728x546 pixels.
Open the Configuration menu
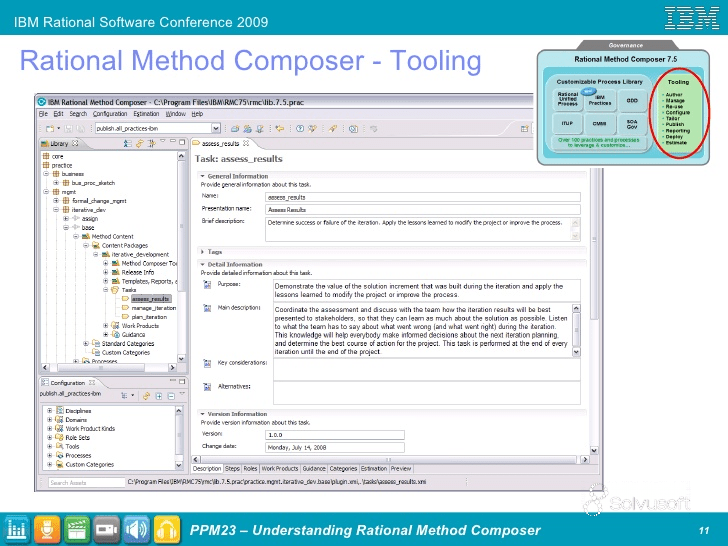point(110,114)
